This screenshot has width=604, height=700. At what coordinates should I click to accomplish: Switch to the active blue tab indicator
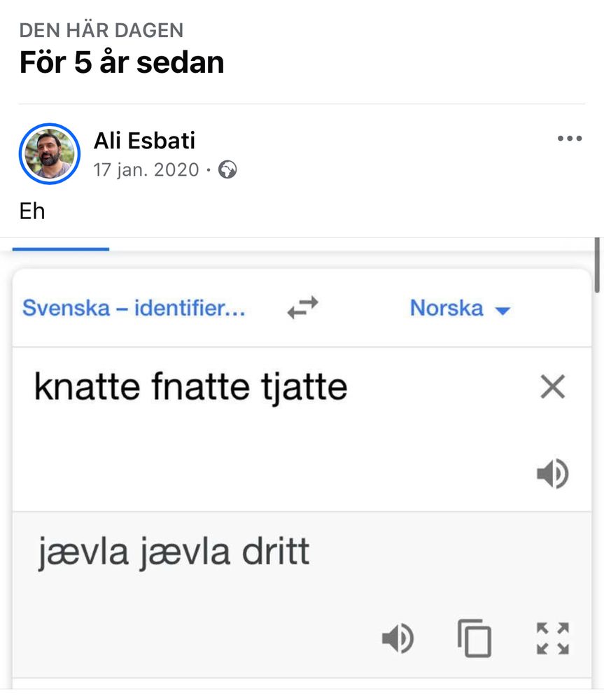pyautogui.click(x=60, y=250)
